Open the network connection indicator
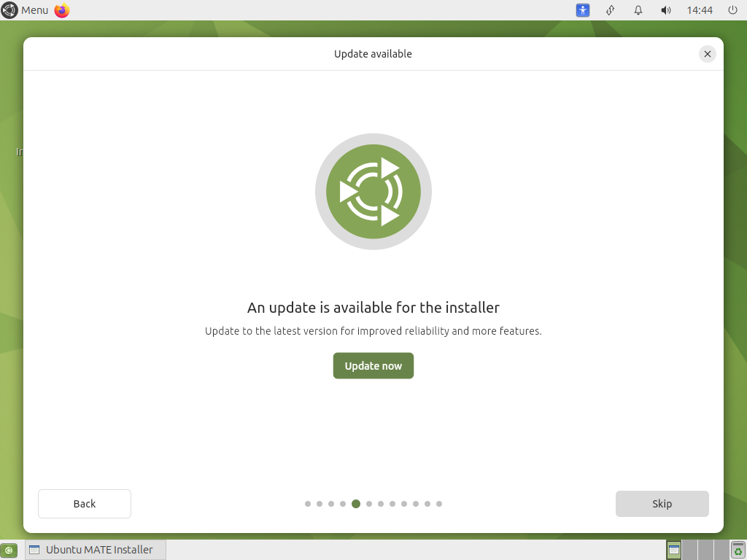747x560 pixels. pyautogui.click(x=611, y=10)
